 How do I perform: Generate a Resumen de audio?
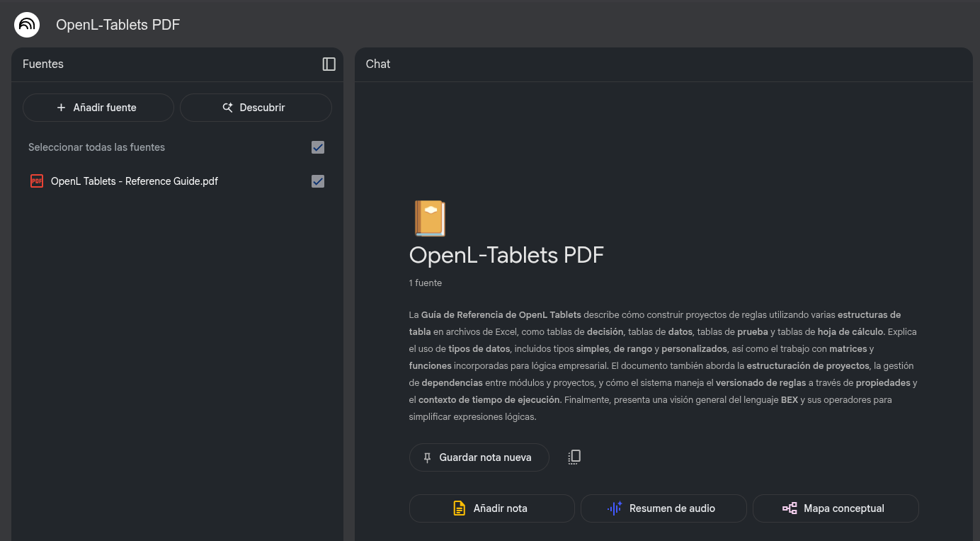(663, 508)
